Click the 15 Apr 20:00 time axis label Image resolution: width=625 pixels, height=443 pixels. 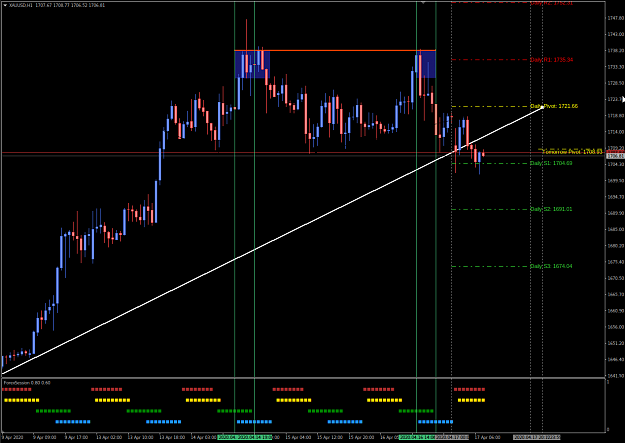point(362,437)
